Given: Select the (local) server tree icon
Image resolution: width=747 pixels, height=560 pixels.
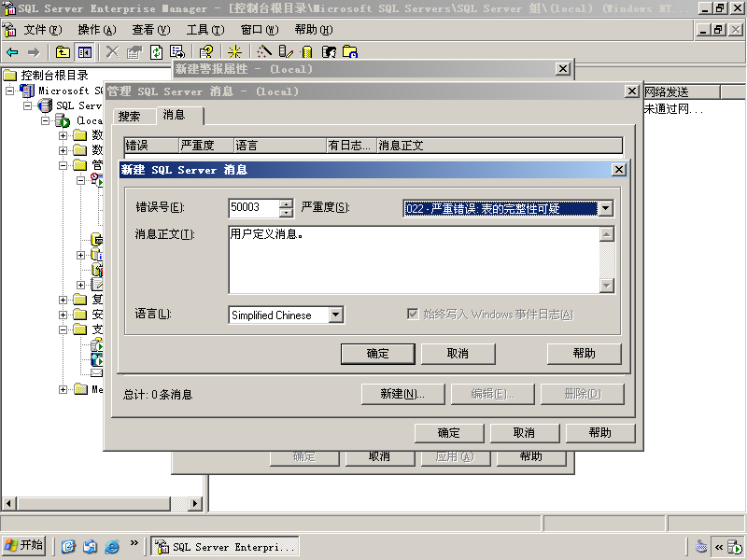Looking at the screenshot, I should [x=63, y=120].
